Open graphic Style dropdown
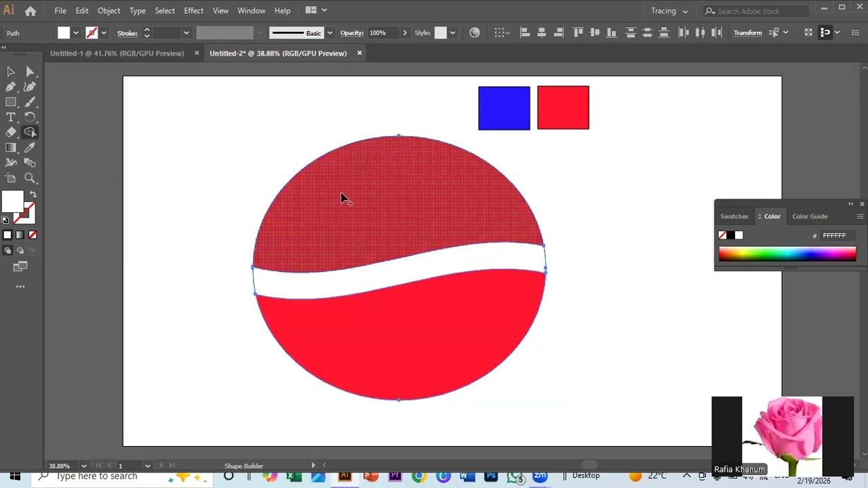This screenshot has width=868, height=488. click(452, 33)
